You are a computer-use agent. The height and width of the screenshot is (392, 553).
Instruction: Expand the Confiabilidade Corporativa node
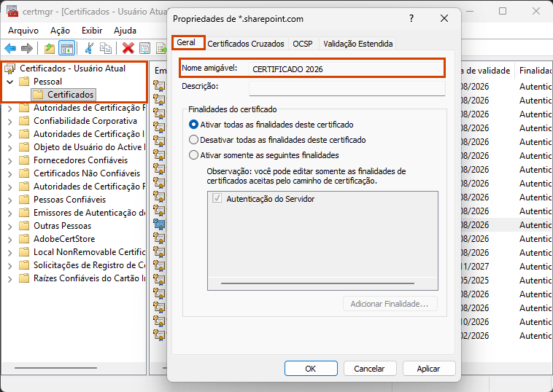(x=9, y=121)
